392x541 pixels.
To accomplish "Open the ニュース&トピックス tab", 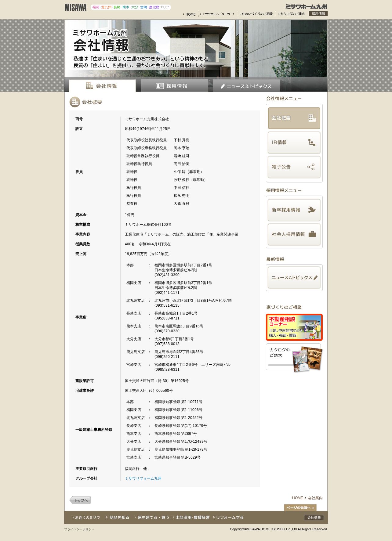I will (246, 86).
